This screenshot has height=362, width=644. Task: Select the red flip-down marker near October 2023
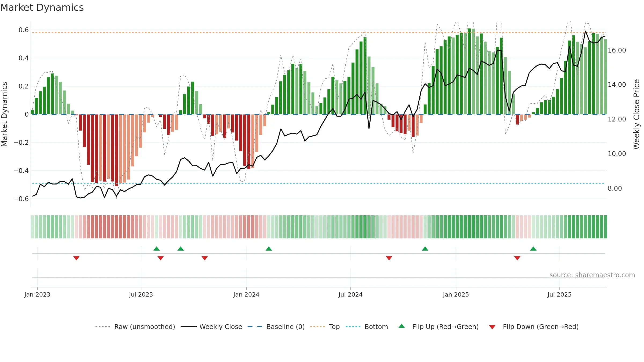pos(204,258)
